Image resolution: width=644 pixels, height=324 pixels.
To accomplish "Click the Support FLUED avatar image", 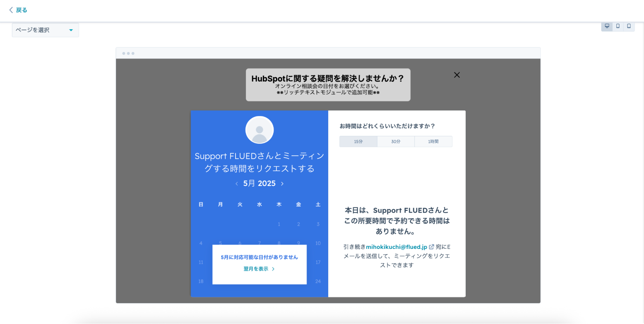I will pos(259,130).
